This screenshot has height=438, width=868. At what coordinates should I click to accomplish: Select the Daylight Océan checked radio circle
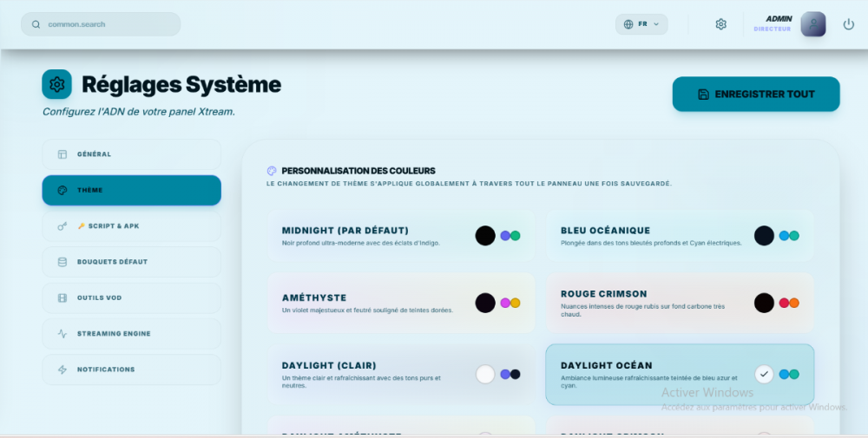[764, 374]
